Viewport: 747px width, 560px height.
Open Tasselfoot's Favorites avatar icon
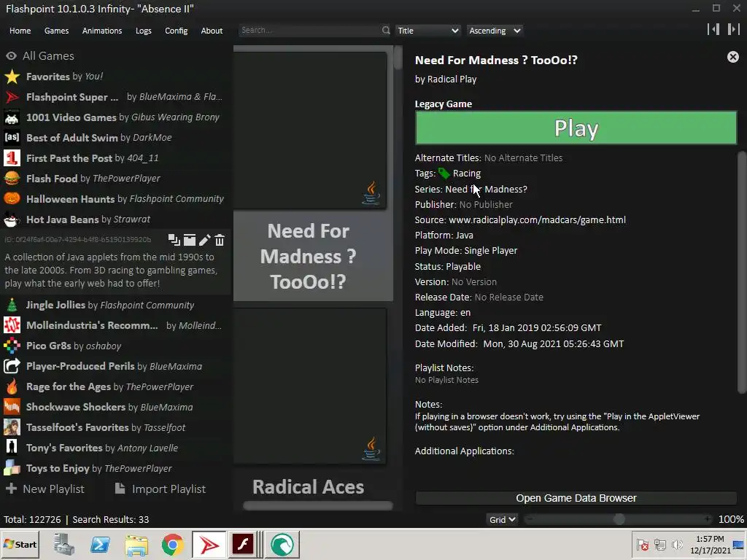[12, 427]
